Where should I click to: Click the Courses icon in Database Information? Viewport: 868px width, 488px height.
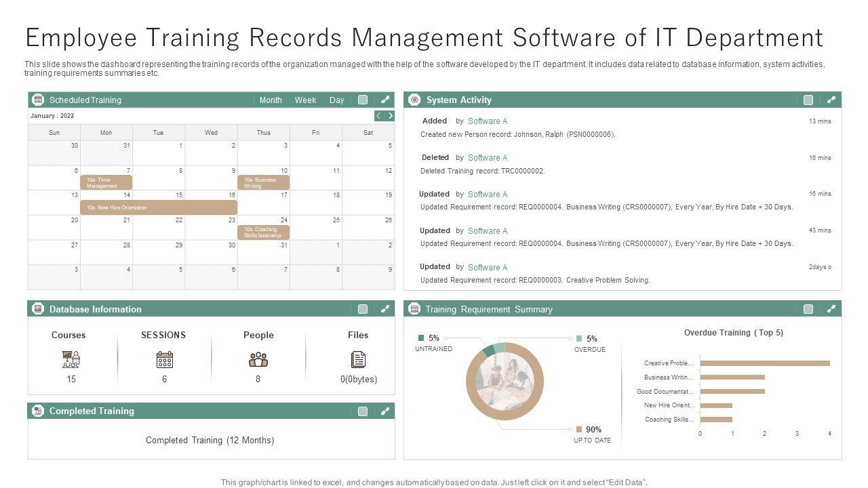[71, 359]
